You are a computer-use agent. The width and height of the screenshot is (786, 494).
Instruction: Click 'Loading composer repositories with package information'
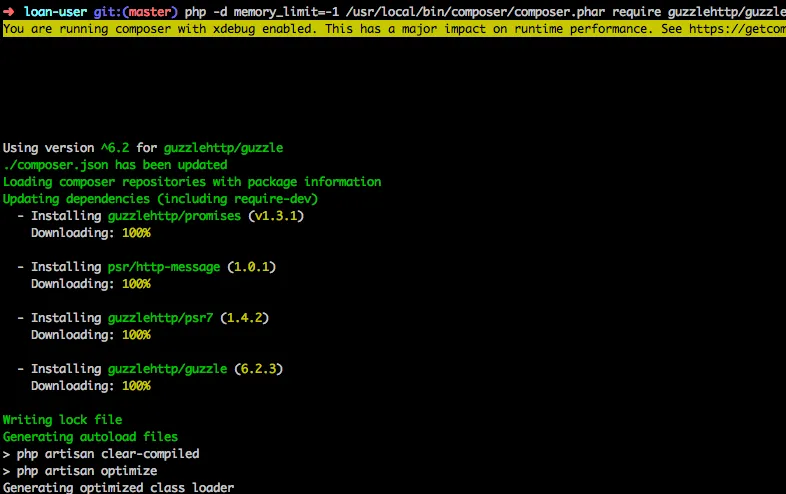pyautogui.click(x=192, y=182)
